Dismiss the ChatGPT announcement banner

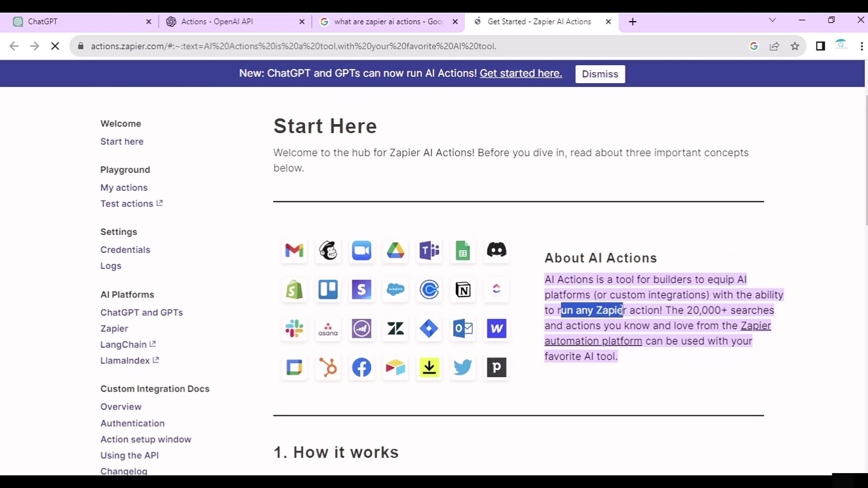tap(600, 74)
